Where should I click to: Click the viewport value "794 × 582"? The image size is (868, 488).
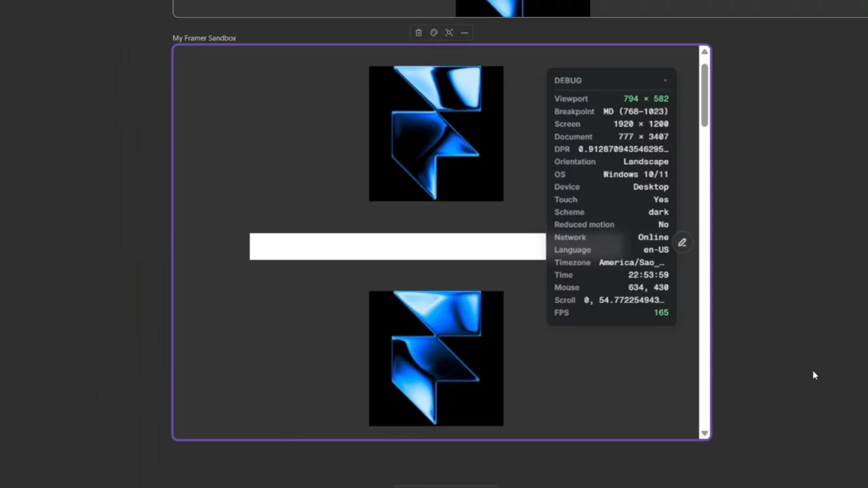point(646,99)
